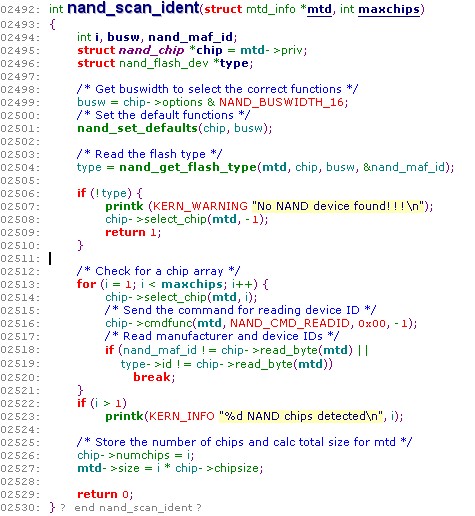The height and width of the screenshot is (516, 475).
Task: Select maxchips inside the for loop condition
Action: 192,284
